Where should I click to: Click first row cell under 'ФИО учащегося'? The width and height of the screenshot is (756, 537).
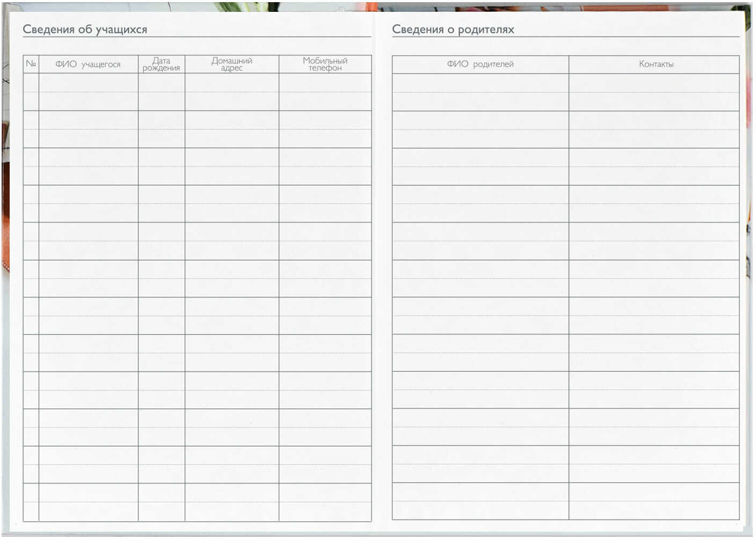click(x=88, y=92)
